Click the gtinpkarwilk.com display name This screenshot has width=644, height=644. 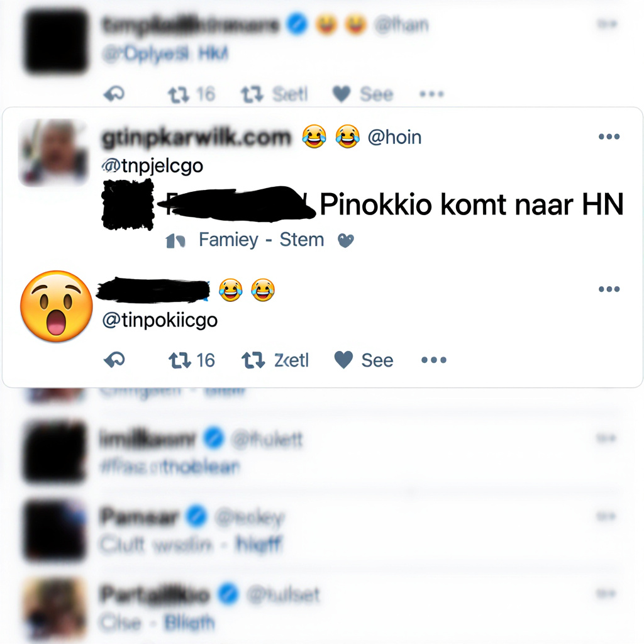point(196,138)
